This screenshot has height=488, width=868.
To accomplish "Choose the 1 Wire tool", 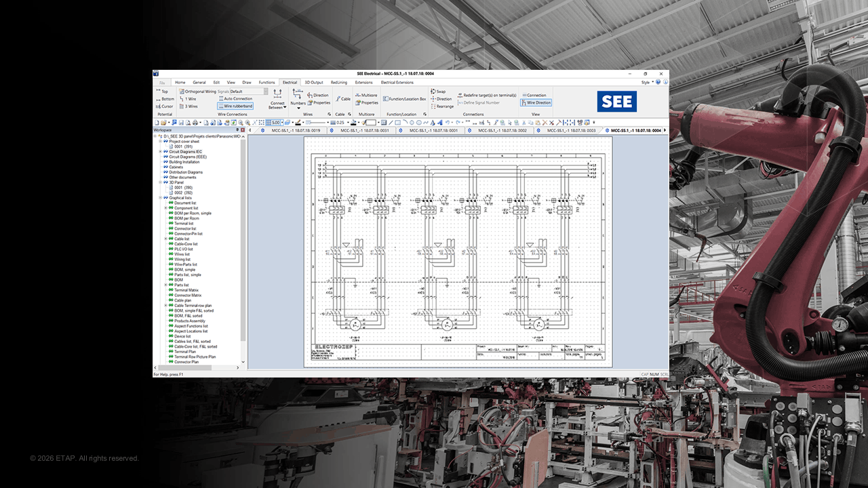I will pos(188,98).
